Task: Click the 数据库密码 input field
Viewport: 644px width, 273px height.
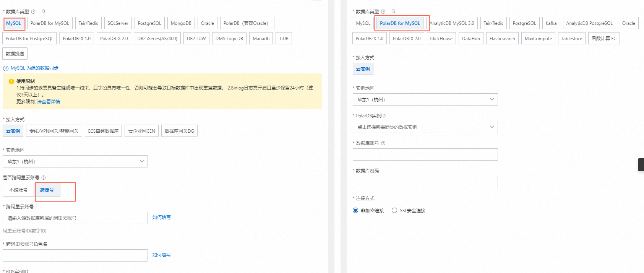Action: point(425,182)
